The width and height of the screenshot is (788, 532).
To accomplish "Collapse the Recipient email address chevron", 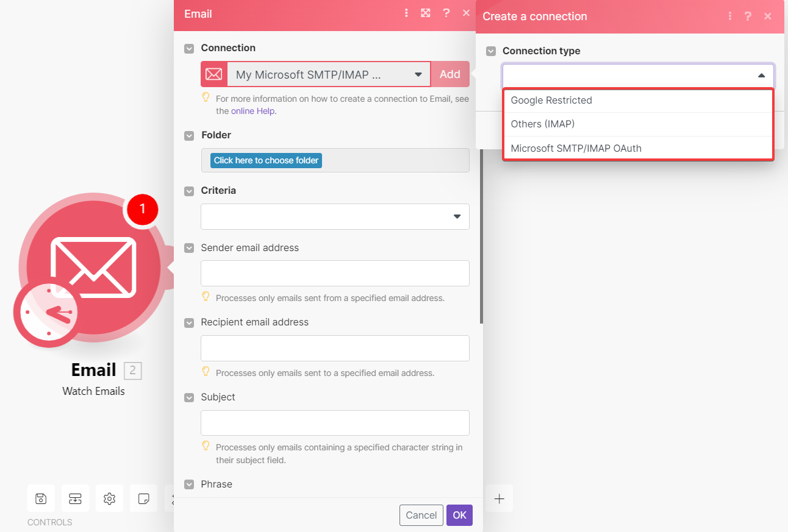I will [189, 322].
